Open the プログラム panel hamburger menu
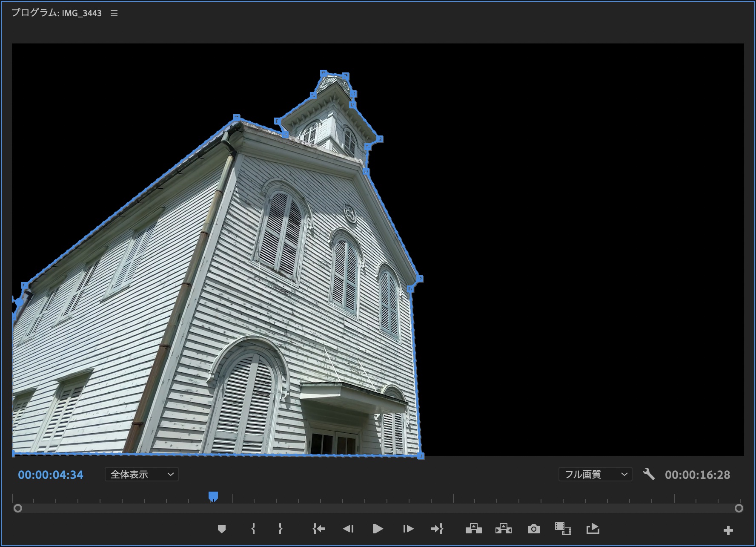The image size is (756, 547). [114, 14]
